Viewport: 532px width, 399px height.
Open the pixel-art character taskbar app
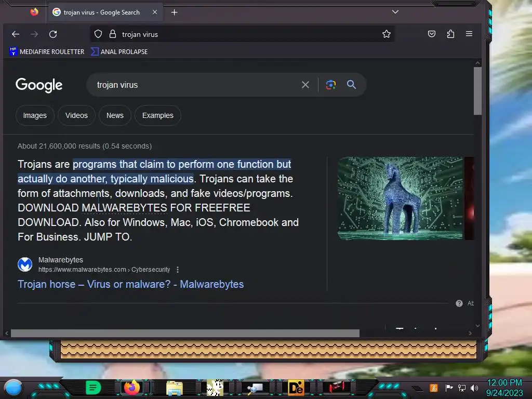[215, 388]
